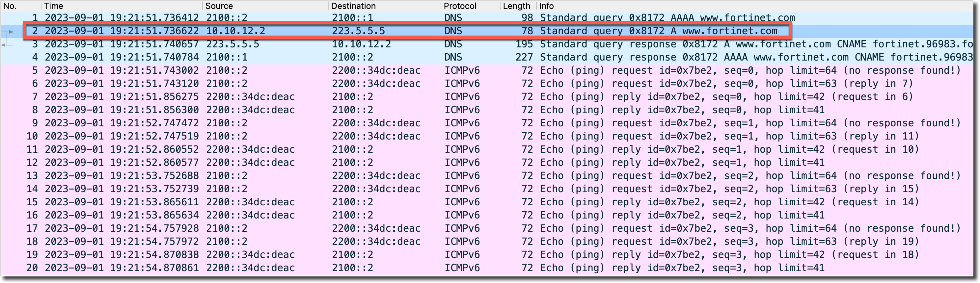Click the Length column header
The width and height of the screenshot is (980, 283).
tap(516, 6)
